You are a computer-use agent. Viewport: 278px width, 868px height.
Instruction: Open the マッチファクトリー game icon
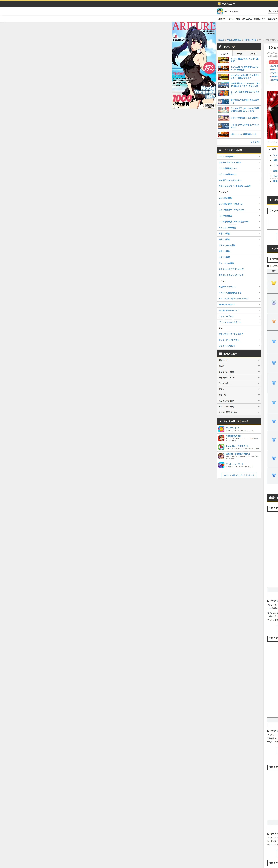(221, 429)
